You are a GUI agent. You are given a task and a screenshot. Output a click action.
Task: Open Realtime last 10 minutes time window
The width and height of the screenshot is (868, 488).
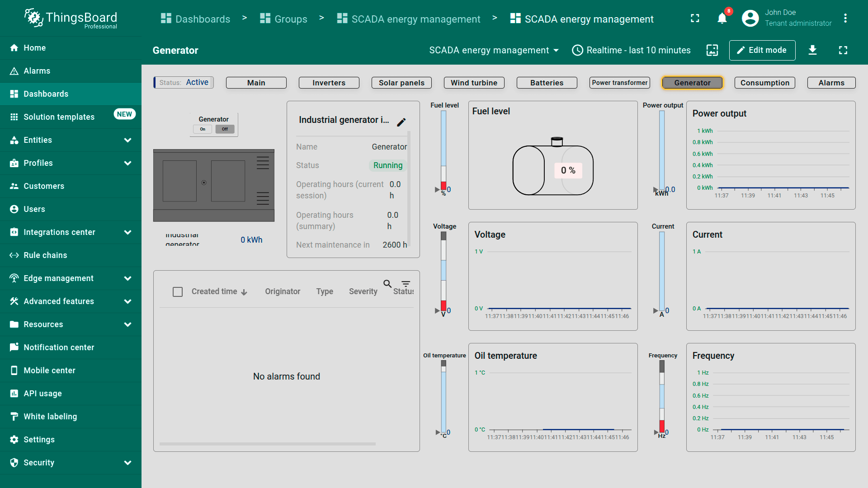point(631,50)
